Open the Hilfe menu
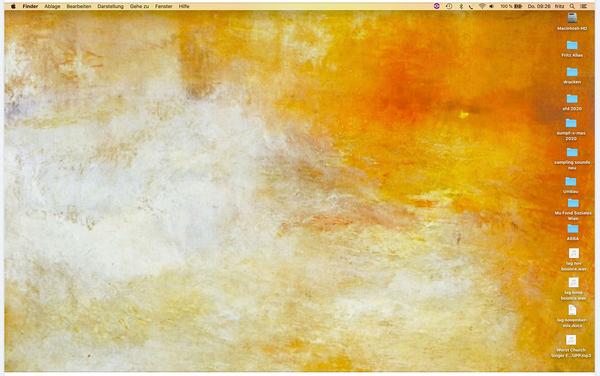600x376 pixels. click(x=184, y=6)
